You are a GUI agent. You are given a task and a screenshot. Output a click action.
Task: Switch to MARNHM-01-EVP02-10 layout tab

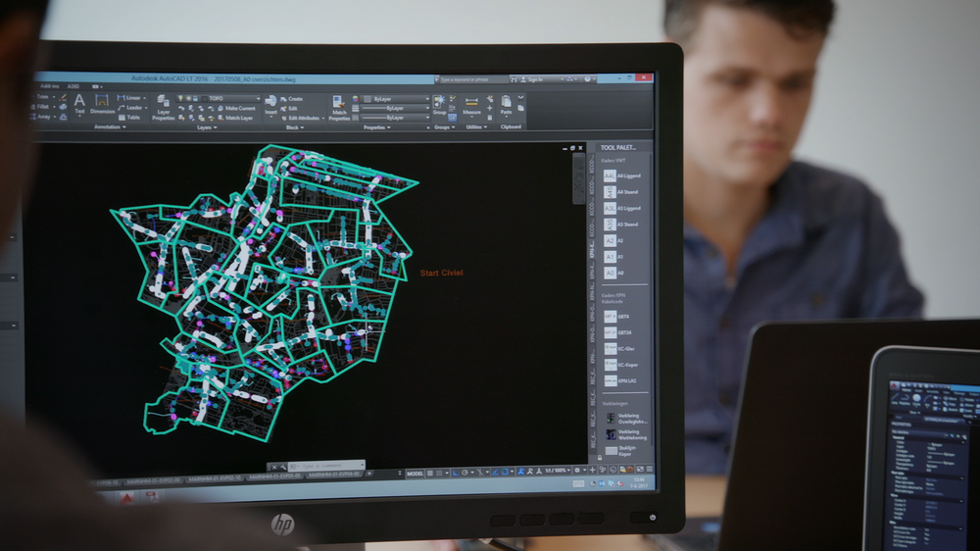coord(215,479)
